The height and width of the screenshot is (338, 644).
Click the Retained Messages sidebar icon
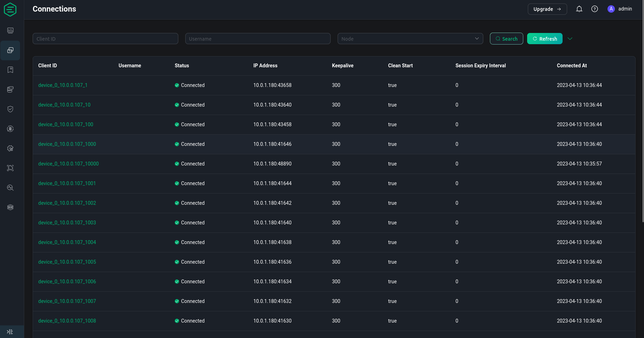(10, 89)
